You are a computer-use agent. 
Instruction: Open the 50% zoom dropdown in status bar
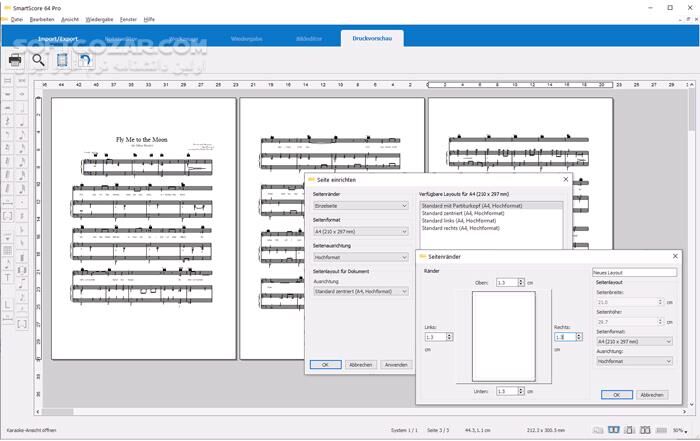680,430
